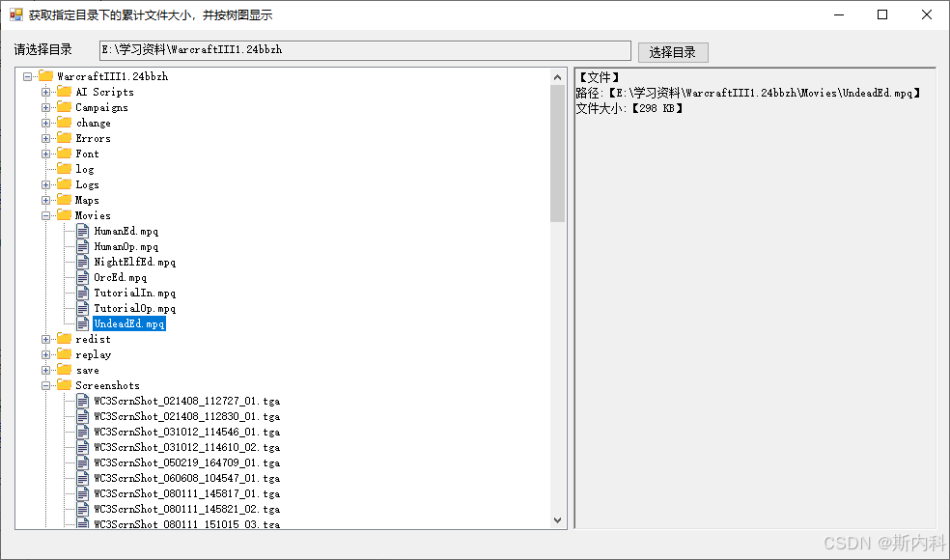Click the AI Scripts folder icon

pyautogui.click(x=65, y=92)
